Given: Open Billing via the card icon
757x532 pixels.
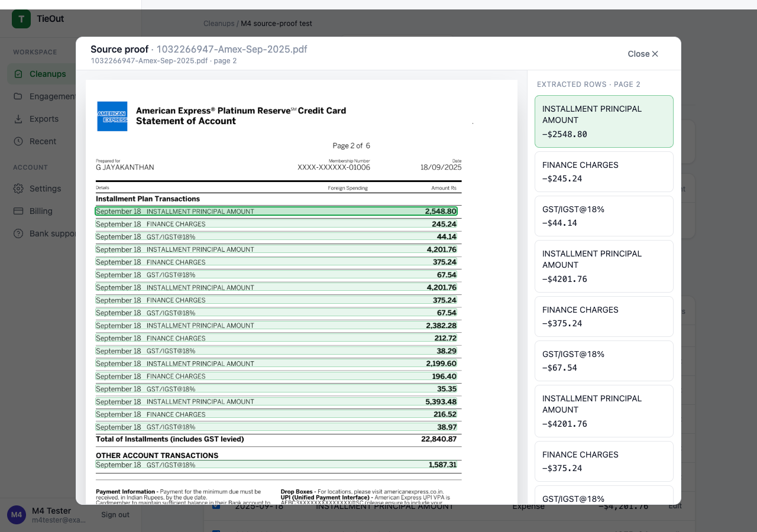Looking at the screenshot, I should point(18,211).
